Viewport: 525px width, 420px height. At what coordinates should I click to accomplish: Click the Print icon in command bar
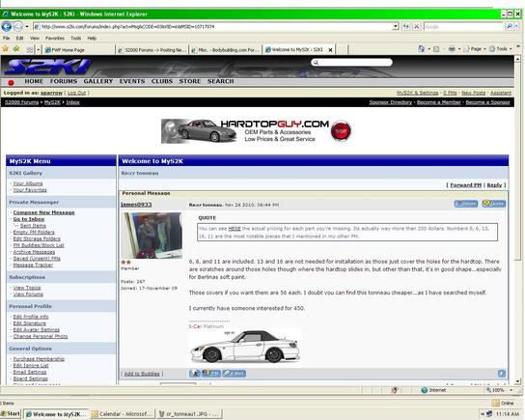pos(452,49)
